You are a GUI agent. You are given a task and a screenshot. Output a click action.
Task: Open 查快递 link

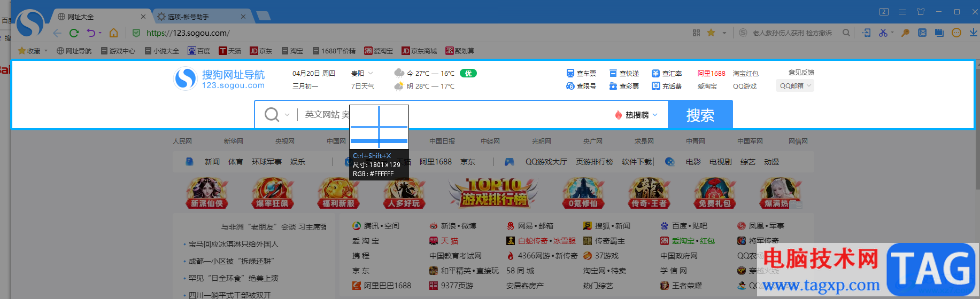click(624, 73)
